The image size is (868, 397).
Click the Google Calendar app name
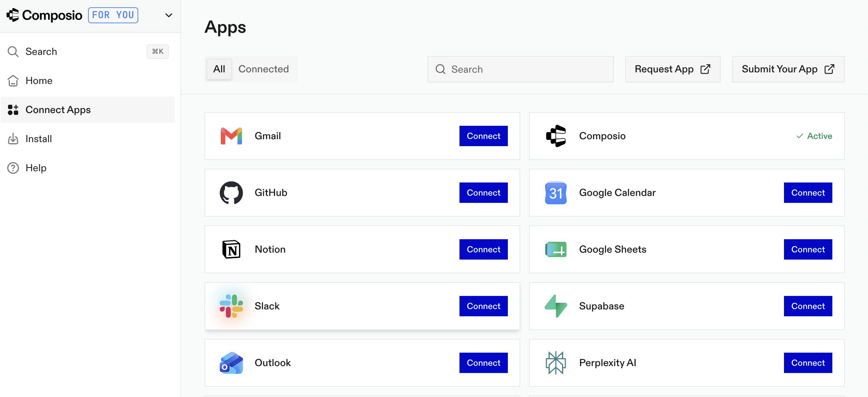(x=617, y=193)
